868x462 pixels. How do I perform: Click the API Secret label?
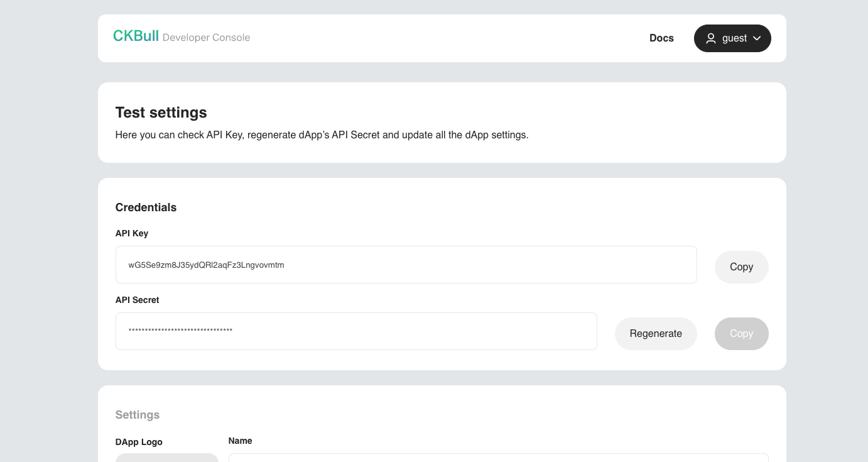[x=138, y=300]
